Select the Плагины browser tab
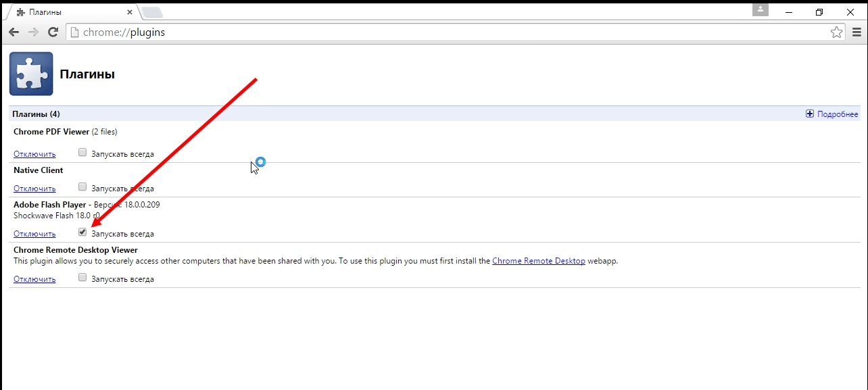 74,12
